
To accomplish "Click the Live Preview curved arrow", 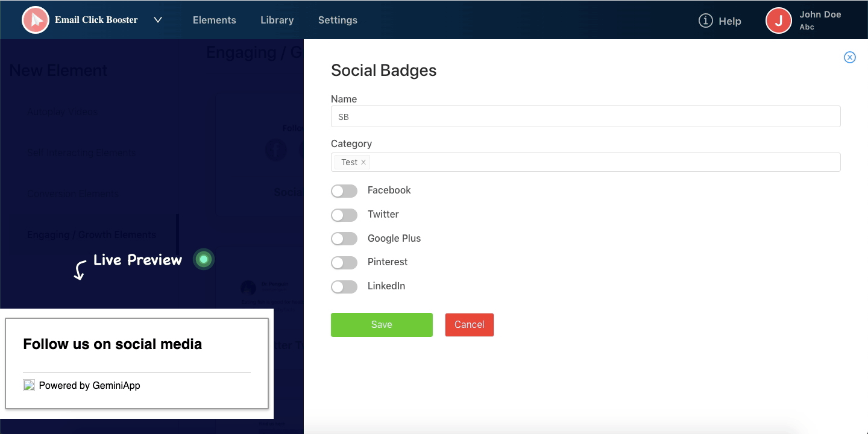I will pos(80,270).
